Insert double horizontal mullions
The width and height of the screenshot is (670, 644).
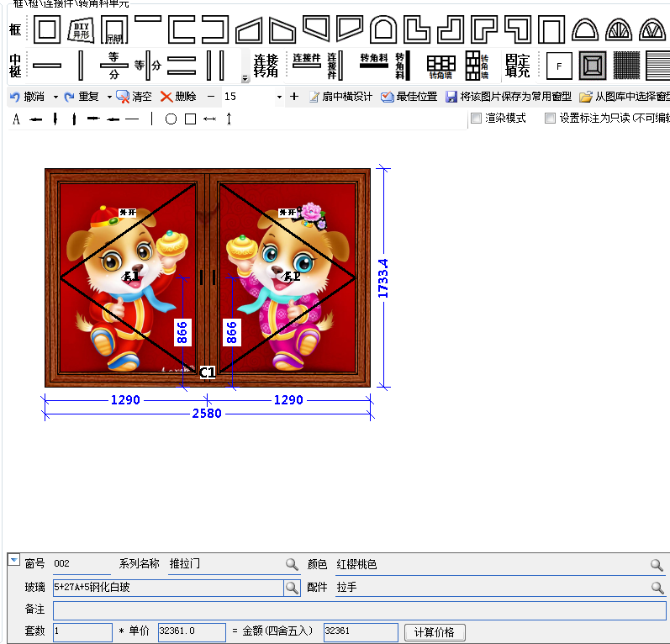pos(182,66)
